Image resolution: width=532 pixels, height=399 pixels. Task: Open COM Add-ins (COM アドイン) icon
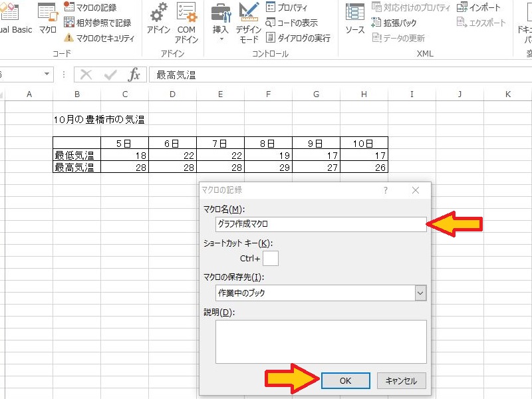click(x=186, y=20)
